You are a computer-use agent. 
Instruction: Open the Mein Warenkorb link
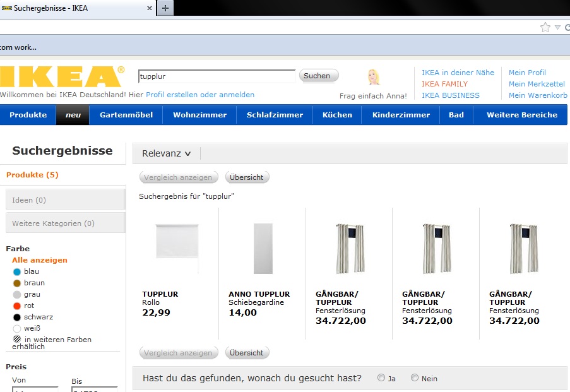(x=537, y=95)
